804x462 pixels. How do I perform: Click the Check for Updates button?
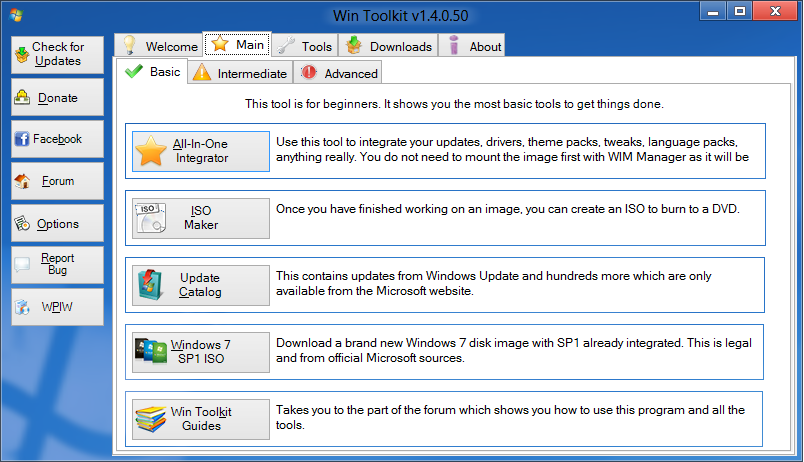tap(57, 54)
